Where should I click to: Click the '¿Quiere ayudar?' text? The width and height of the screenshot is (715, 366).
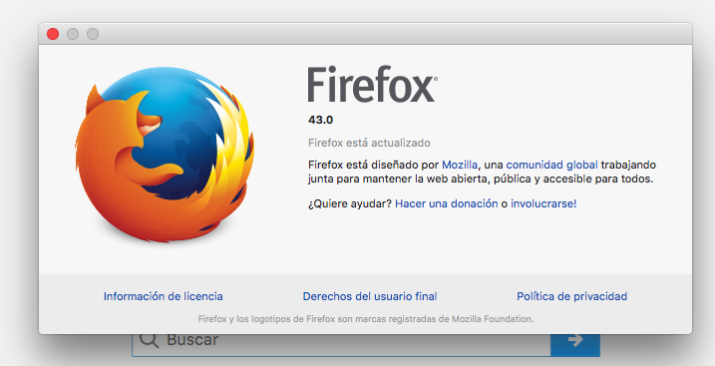tap(350, 203)
